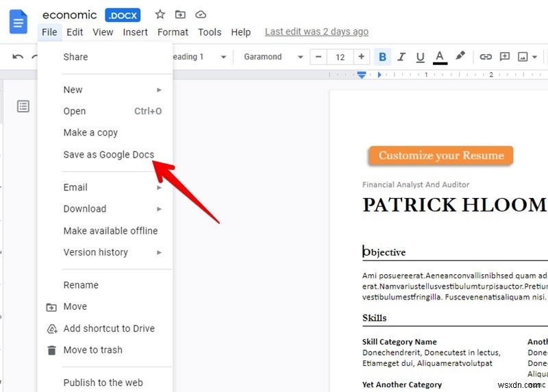Click the font size field showing 12
Screen dimensions: 548x392
click(x=340, y=57)
